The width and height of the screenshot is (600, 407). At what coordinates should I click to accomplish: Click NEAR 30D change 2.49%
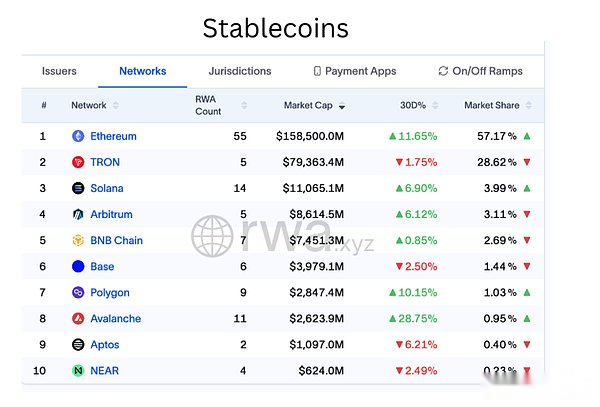click(416, 371)
